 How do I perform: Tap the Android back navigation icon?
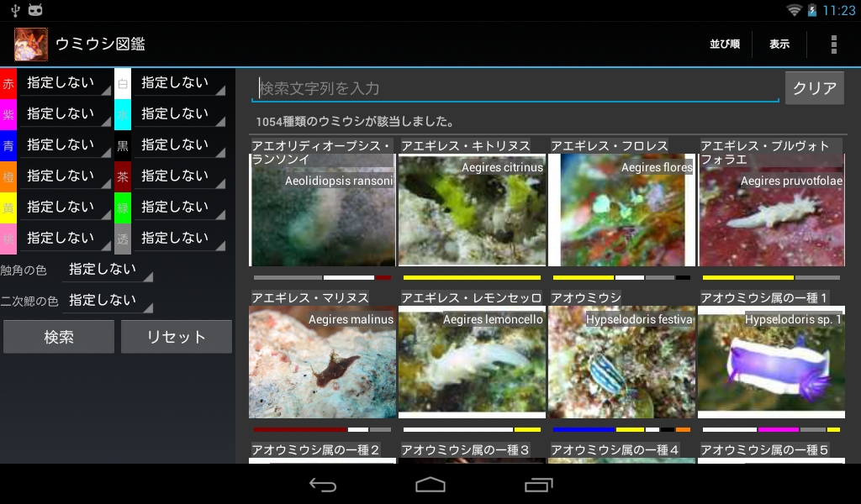tap(323, 484)
